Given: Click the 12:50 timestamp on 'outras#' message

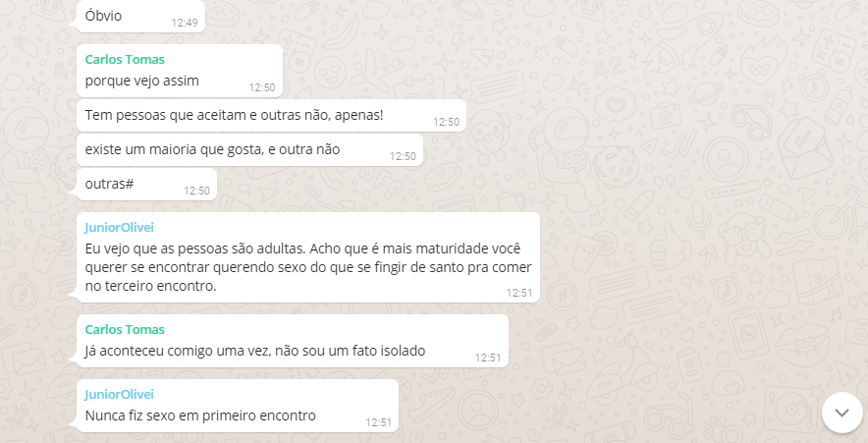Looking at the screenshot, I should click(x=196, y=191).
